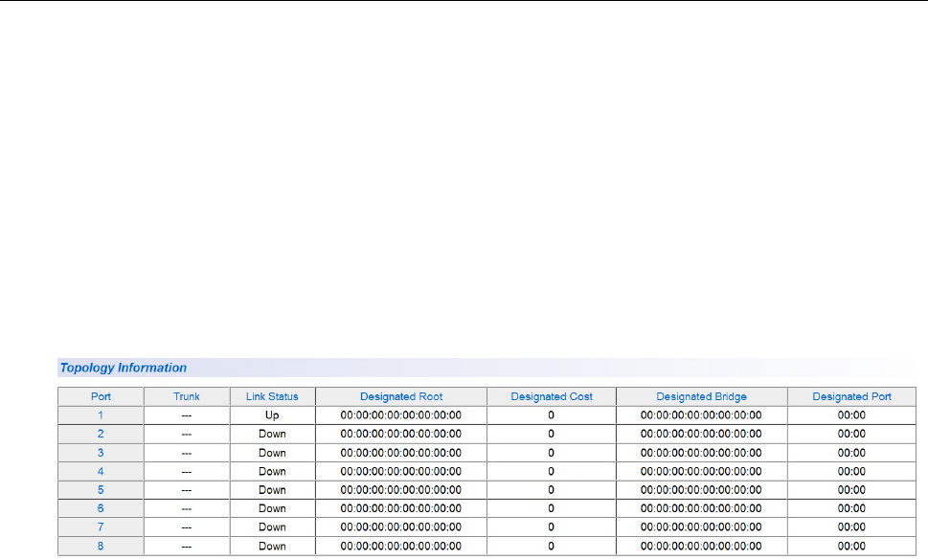
Task: Select port 8's Designated Bridge address cell
Action: pyautogui.click(x=701, y=546)
